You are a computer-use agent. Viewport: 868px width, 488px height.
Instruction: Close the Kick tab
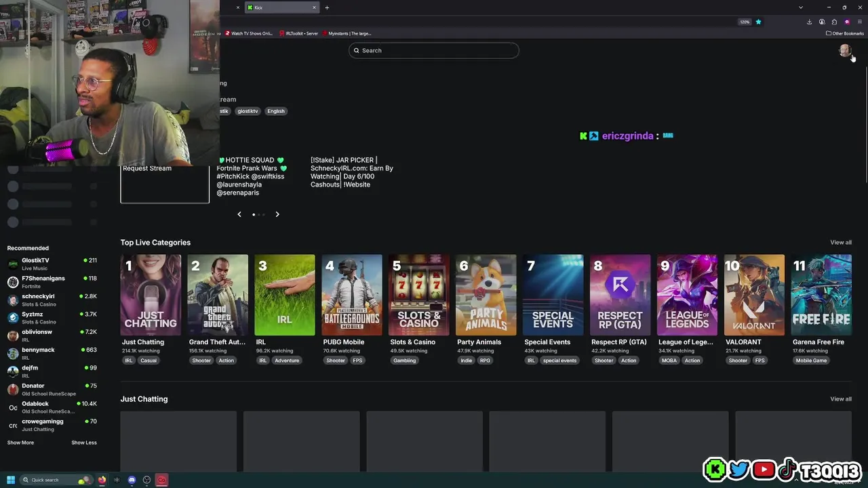(x=314, y=7)
